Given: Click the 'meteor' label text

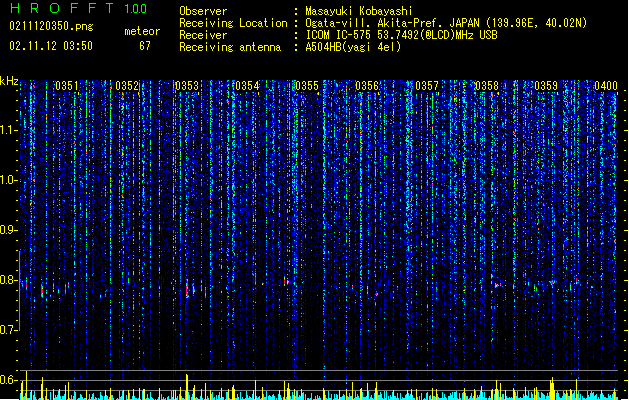Looking at the screenshot, I should 142,31.
